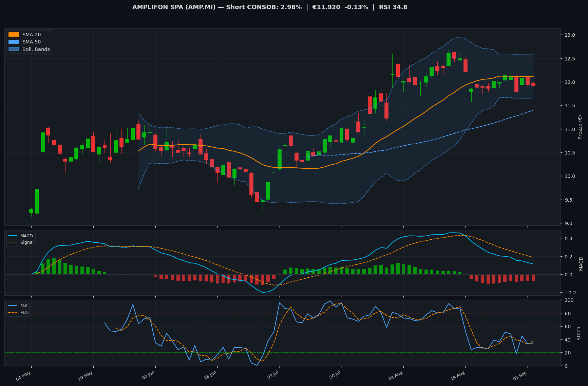This screenshot has width=588, height=386.
Task: Click the '100' stochastic axis label
Action: point(569,300)
